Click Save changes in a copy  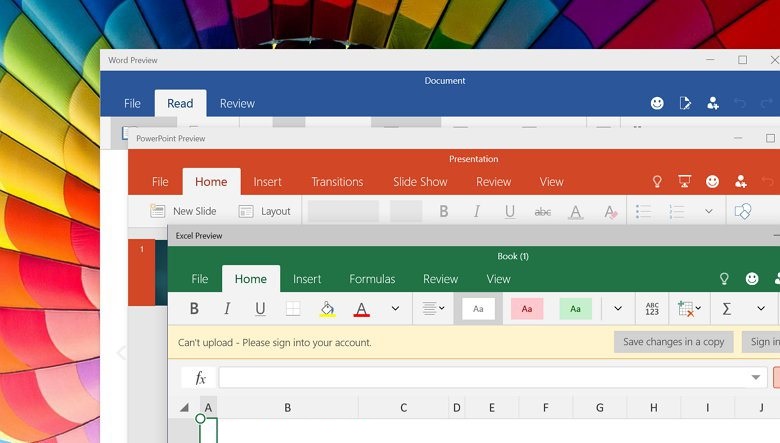[x=674, y=342]
